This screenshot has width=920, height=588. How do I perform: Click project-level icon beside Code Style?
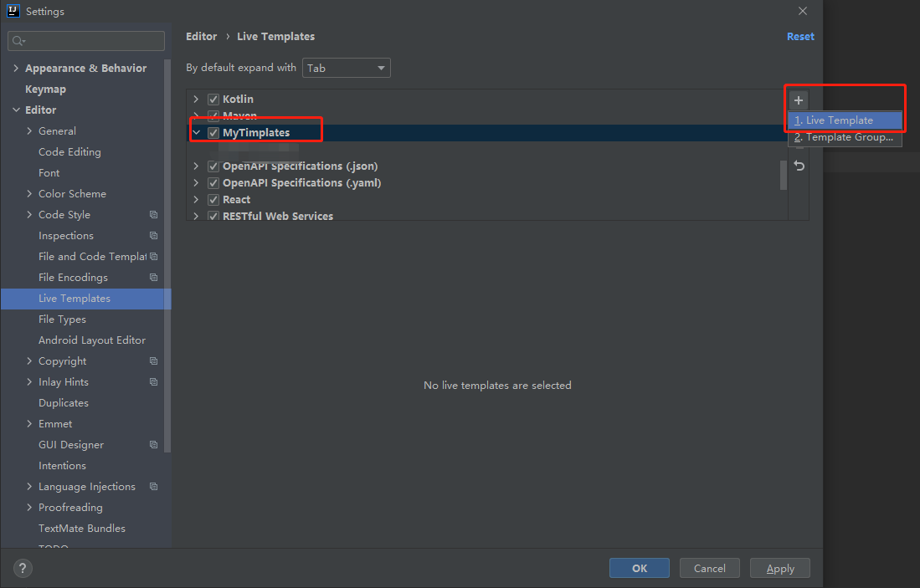click(x=154, y=215)
